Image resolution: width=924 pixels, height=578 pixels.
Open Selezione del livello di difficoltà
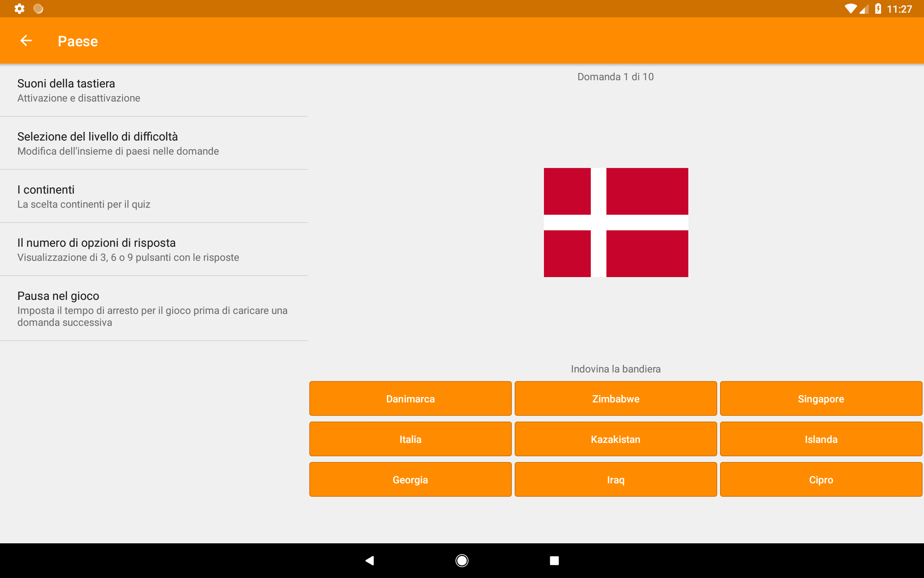154,143
